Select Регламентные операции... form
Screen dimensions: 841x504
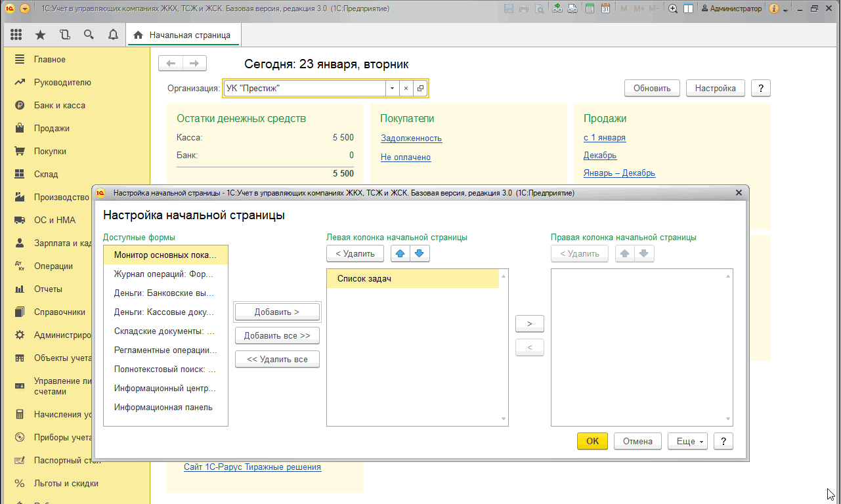[165, 350]
